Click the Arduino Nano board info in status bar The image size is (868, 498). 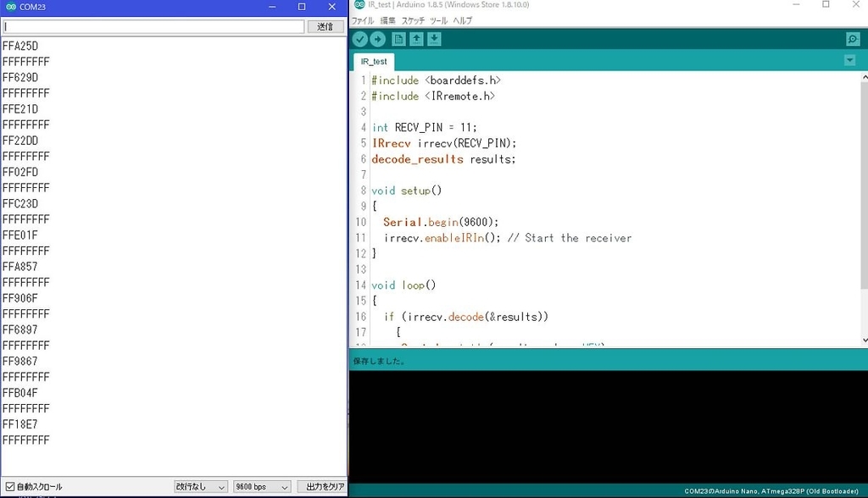pos(771,491)
